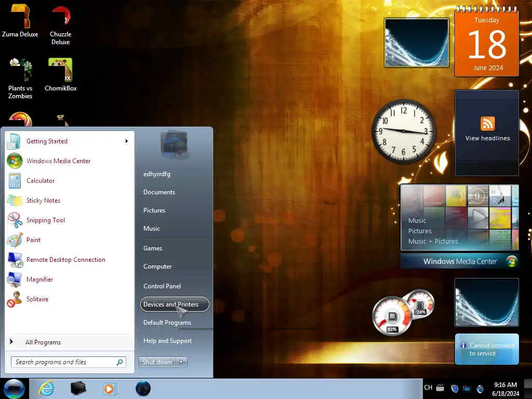Open the Calculator icon
This screenshot has width=532, height=399.
[15, 180]
